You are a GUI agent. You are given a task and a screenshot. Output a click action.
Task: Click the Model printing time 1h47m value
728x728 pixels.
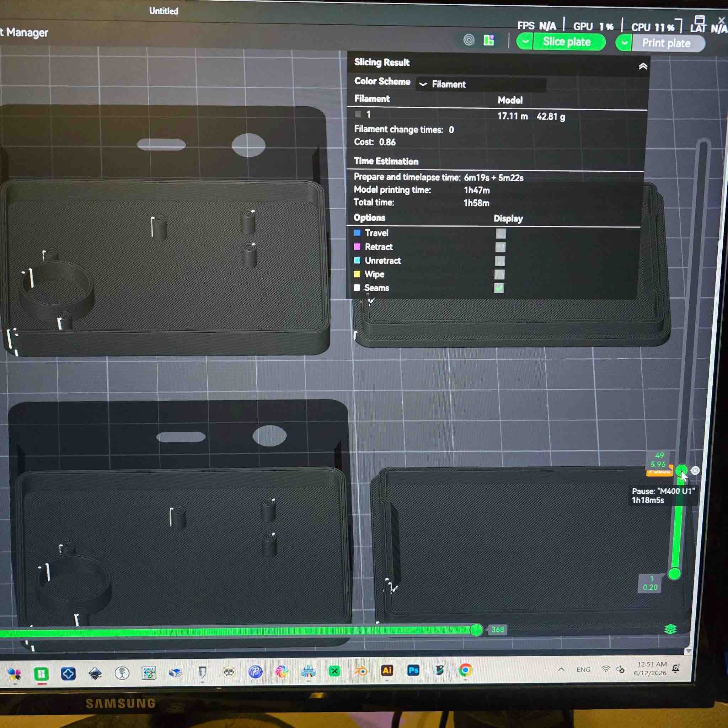477,190
